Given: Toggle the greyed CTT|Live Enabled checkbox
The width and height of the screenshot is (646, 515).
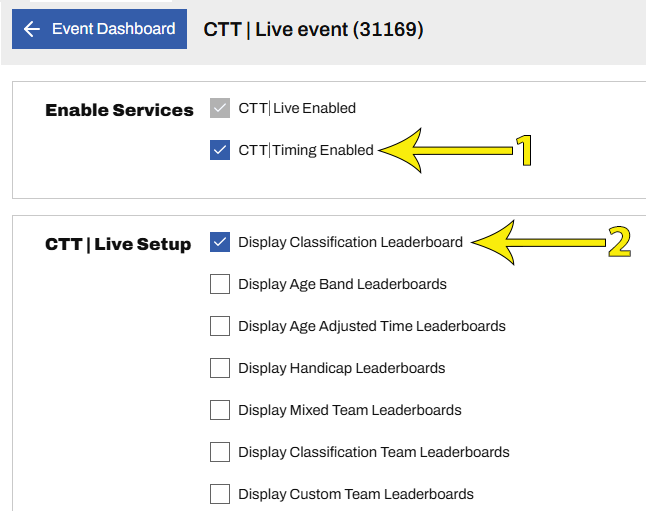Looking at the screenshot, I should click(220, 108).
